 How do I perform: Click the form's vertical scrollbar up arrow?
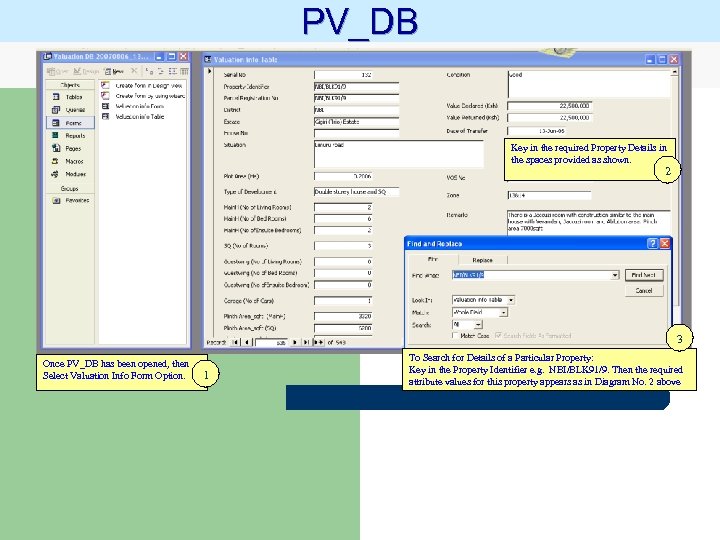click(x=675, y=72)
